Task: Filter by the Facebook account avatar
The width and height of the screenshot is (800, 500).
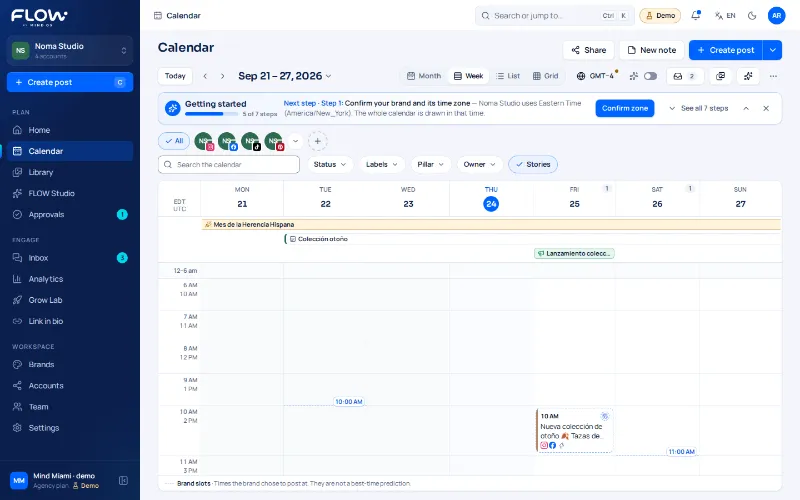Action: tap(227, 141)
